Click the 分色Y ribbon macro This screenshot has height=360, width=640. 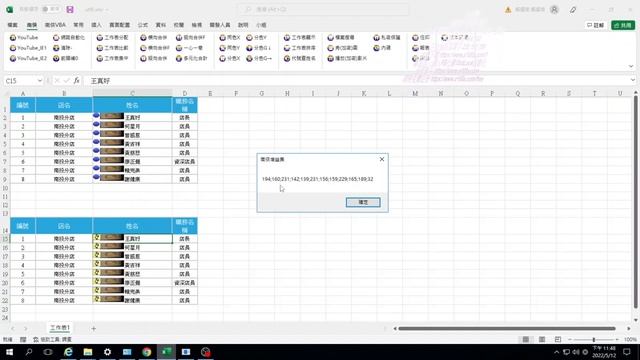pos(256,38)
